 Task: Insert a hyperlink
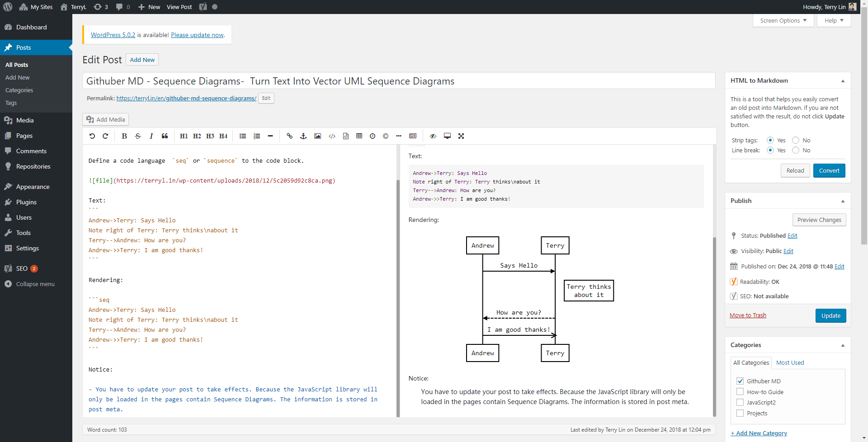pyautogui.click(x=290, y=136)
